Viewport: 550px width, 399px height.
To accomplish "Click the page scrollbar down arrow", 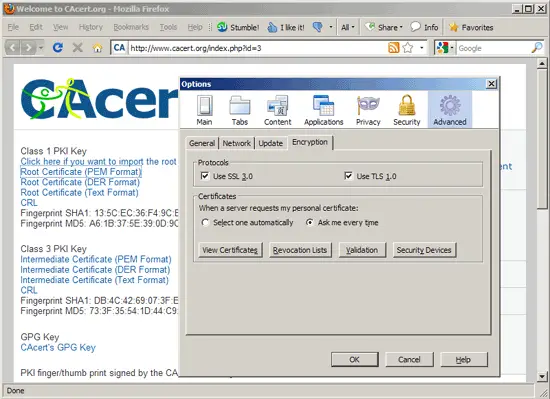I will coord(542,377).
